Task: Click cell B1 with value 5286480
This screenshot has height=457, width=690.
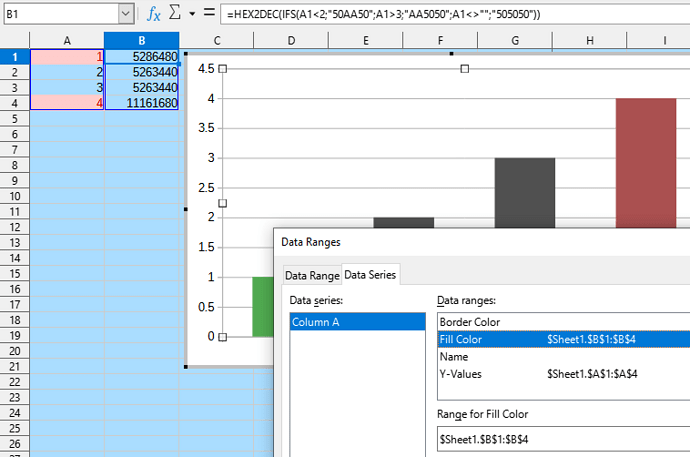Action: pos(142,57)
